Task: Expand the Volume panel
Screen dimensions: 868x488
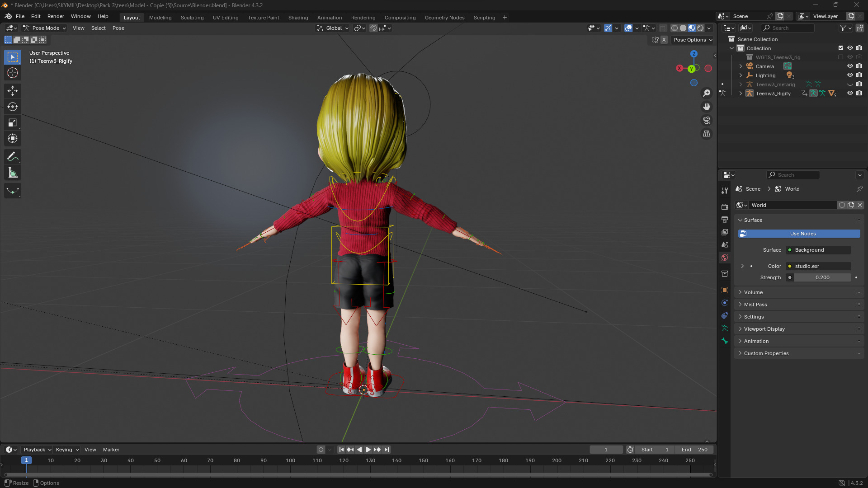Action: 799,292
